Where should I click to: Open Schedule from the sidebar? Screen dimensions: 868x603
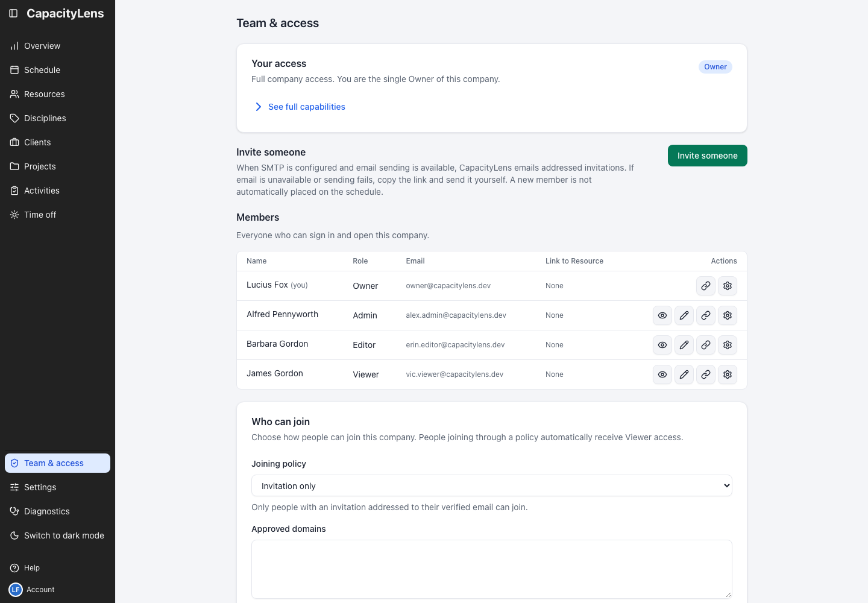57,70
